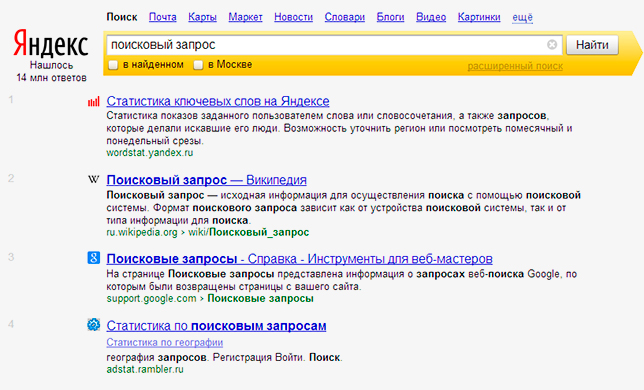Open 'Поисковые запросы - Справка' Google result

coord(299,259)
